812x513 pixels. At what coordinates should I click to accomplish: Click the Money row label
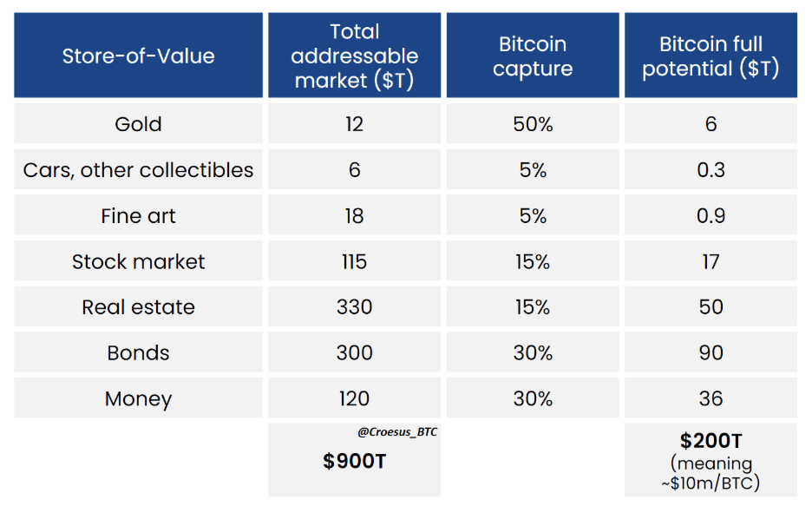click(138, 398)
